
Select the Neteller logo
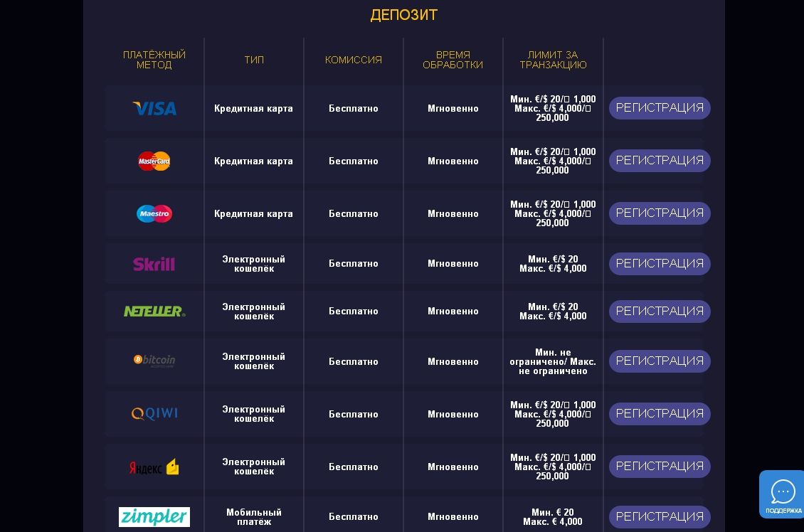coord(154,312)
